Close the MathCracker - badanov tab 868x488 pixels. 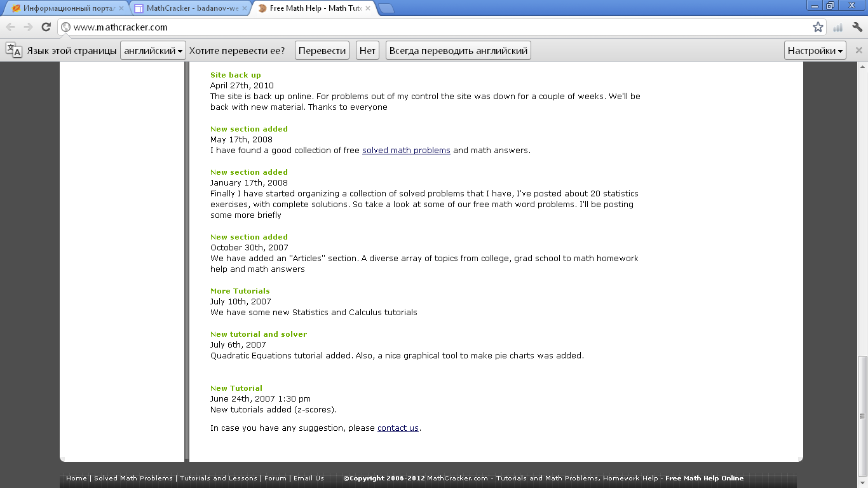[x=245, y=9]
